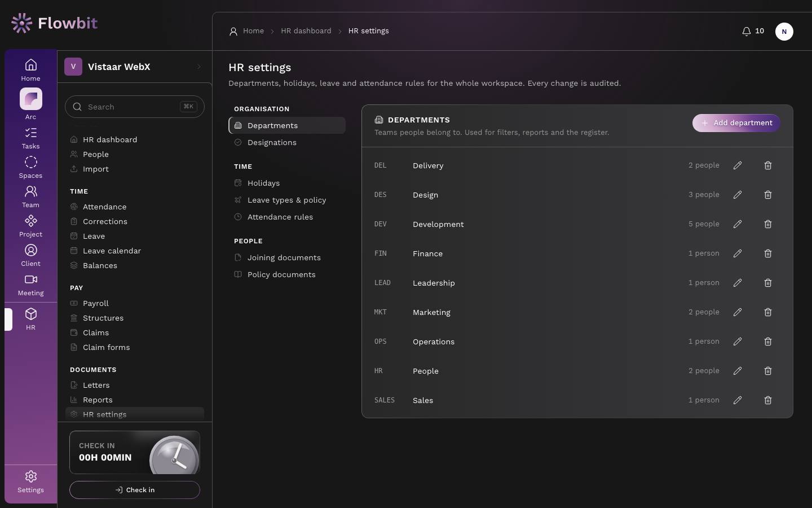Expand the Vistaar WebX workspace chevron
This screenshot has width=812, height=508.
point(199,67)
